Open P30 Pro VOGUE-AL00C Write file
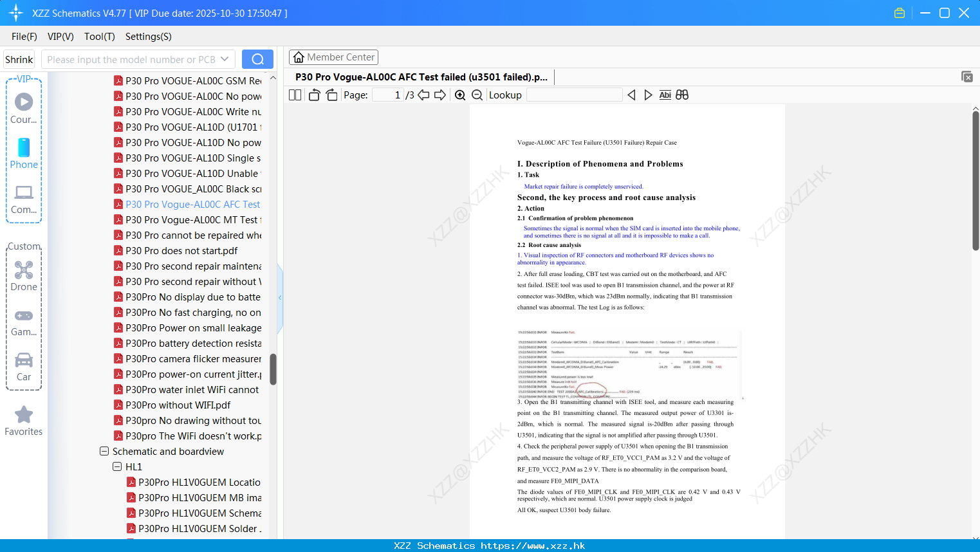This screenshot has height=552, width=980. [188, 111]
